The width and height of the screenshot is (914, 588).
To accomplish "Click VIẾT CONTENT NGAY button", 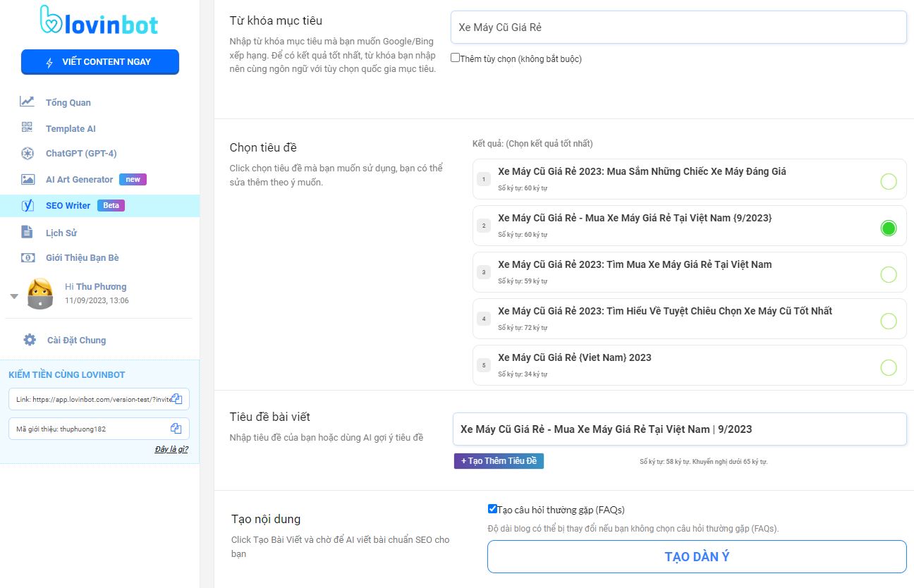I will coord(99,62).
